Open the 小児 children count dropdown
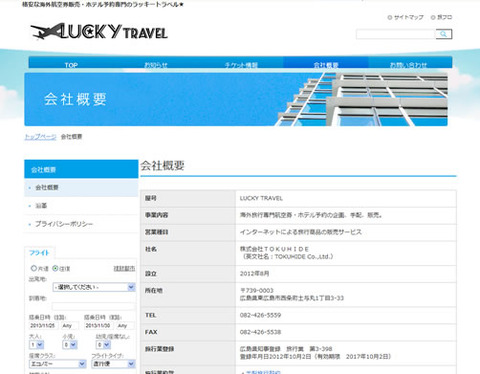This screenshot has width=480, height=374. point(70,345)
